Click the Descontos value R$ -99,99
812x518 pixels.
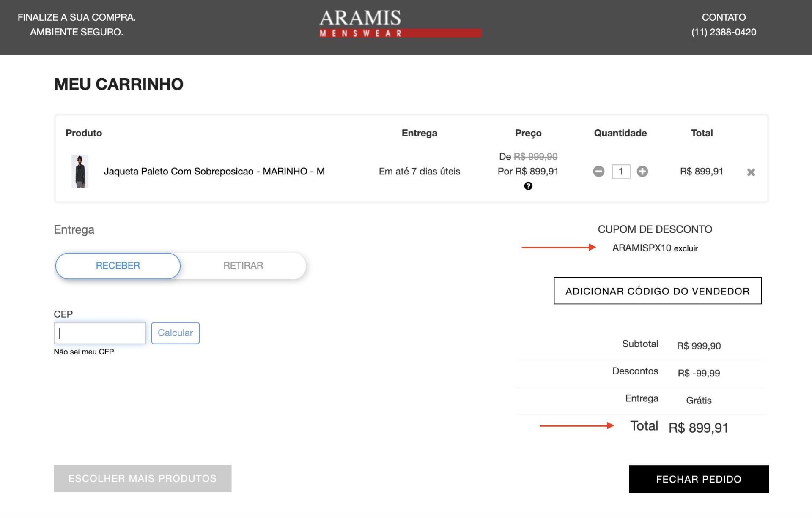[x=699, y=373]
